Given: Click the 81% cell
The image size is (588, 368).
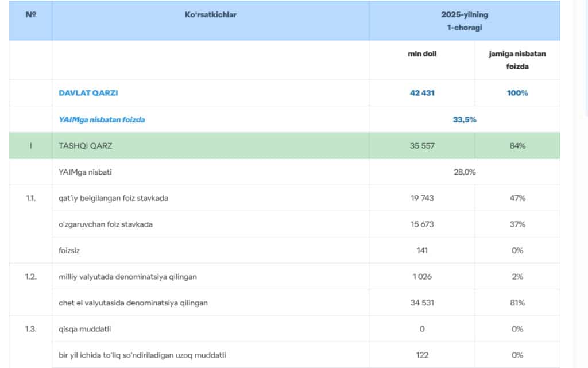Looking at the screenshot, I should click(517, 303).
